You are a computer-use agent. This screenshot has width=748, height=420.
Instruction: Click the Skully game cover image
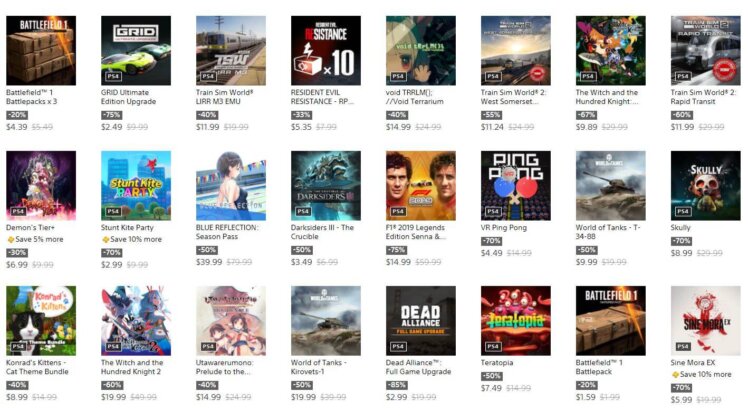706,186
